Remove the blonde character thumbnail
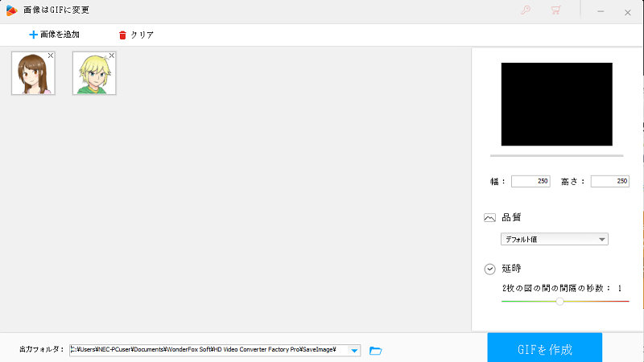Image resolution: width=644 pixels, height=362 pixels. [x=111, y=56]
